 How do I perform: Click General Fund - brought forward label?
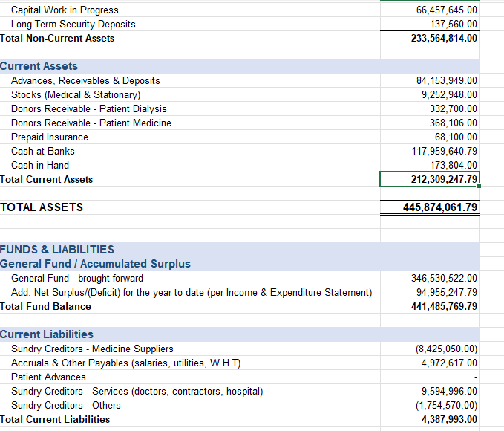[77, 278]
